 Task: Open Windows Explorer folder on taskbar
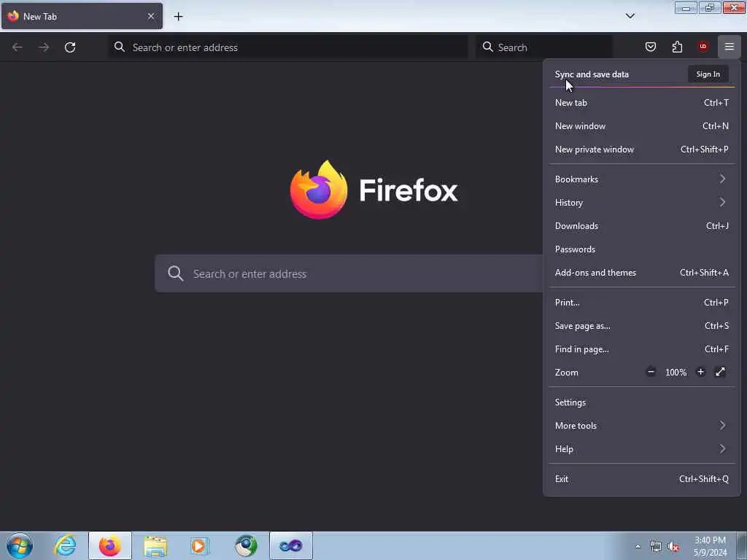[155, 545]
